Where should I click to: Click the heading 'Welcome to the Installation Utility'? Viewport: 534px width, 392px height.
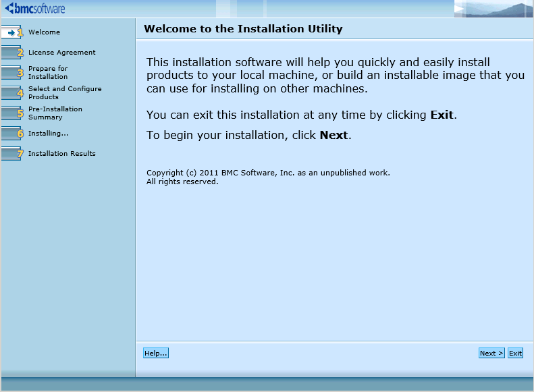coord(243,29)
